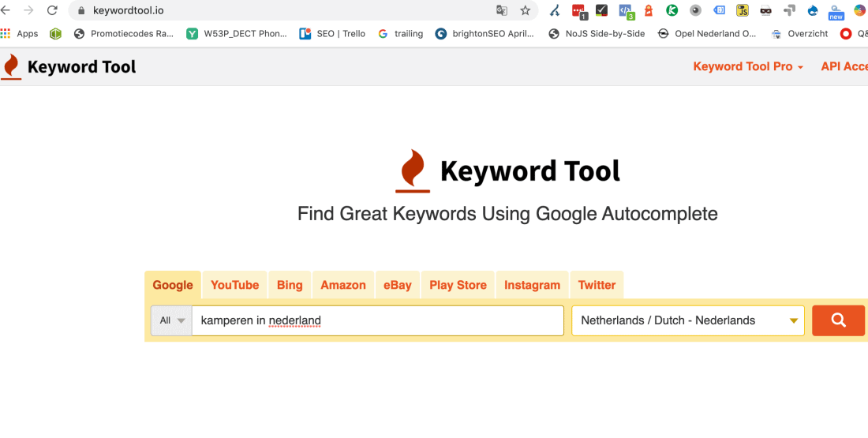This screenshot has width=868, height=438.
Task: Click the large Keyword Tool center logo
Action: coord(507,170)
